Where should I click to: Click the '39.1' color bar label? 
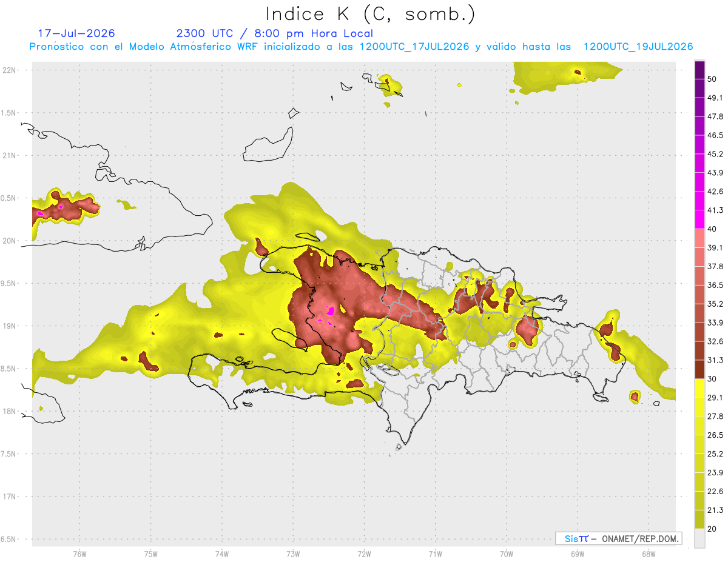[715, 247]
